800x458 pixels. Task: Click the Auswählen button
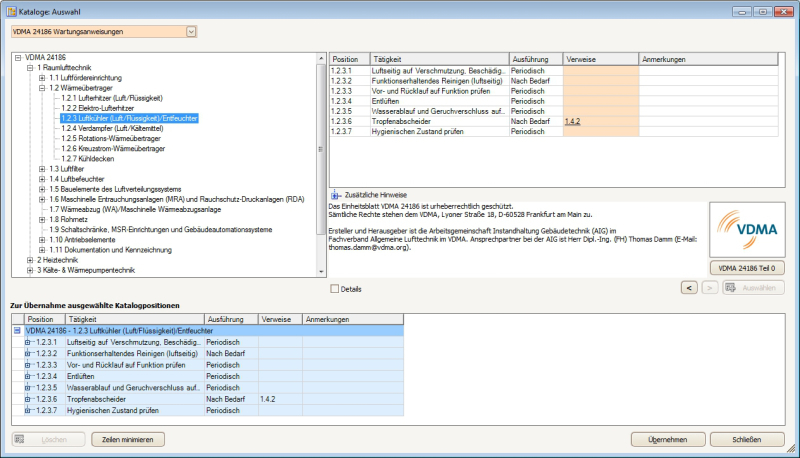pyautogui.click(x=754, y=288)
